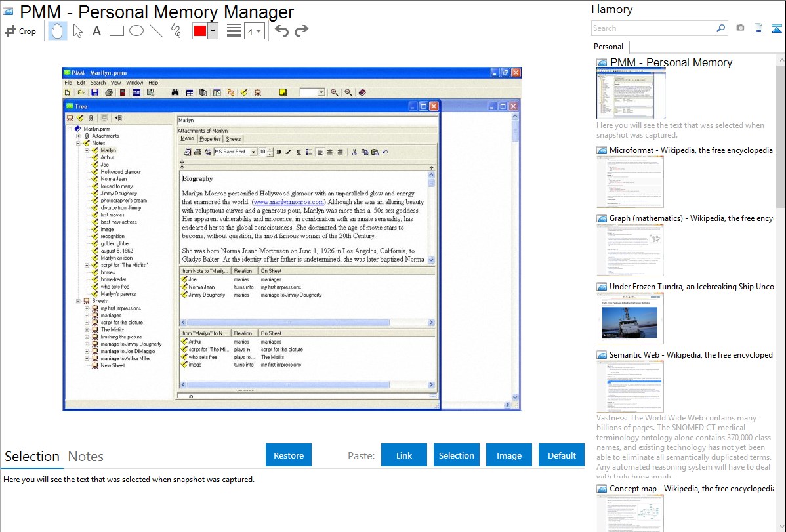Click the Paste Image button

tap(508, 455)
